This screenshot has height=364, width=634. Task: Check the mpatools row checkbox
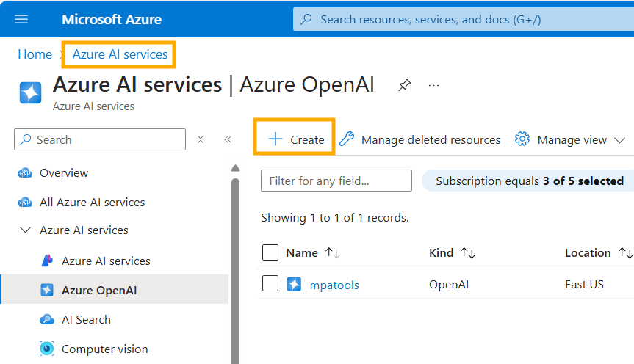point(270,283)
